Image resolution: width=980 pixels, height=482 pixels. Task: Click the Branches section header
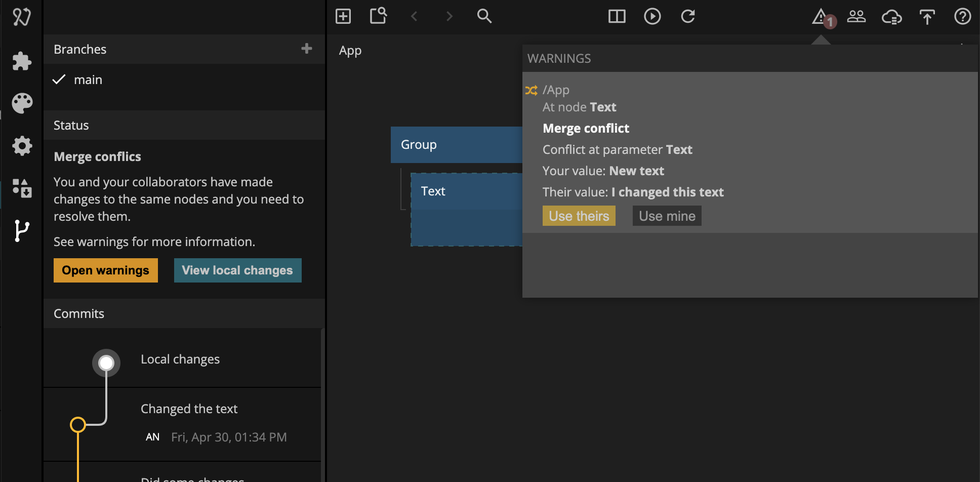184,49
